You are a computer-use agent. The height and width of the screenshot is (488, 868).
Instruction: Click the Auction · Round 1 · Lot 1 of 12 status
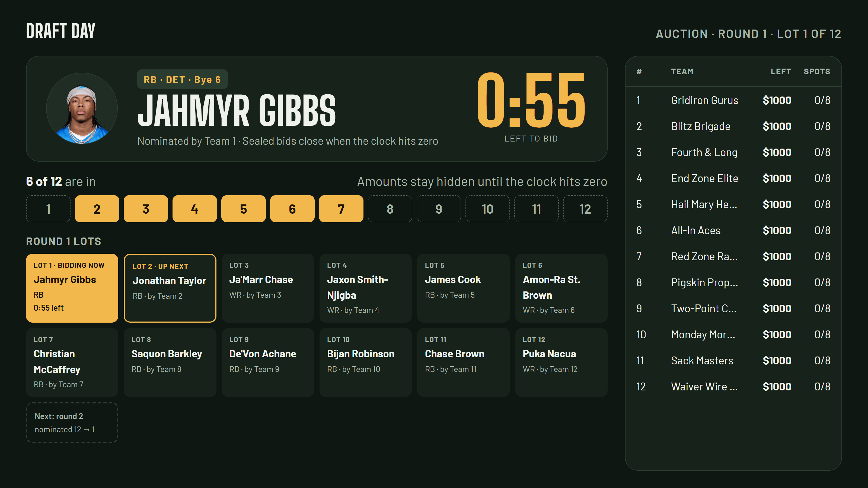[748, 34]
